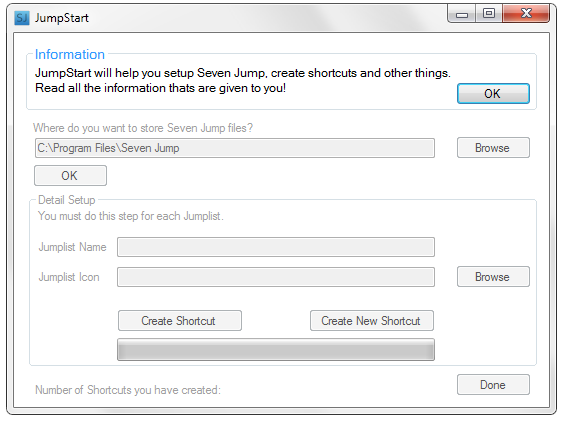The width and height of the screenshot is (561, 421).
Task: Click OK in the Information box
Action: pyautogui.click(x=493, y=94)
